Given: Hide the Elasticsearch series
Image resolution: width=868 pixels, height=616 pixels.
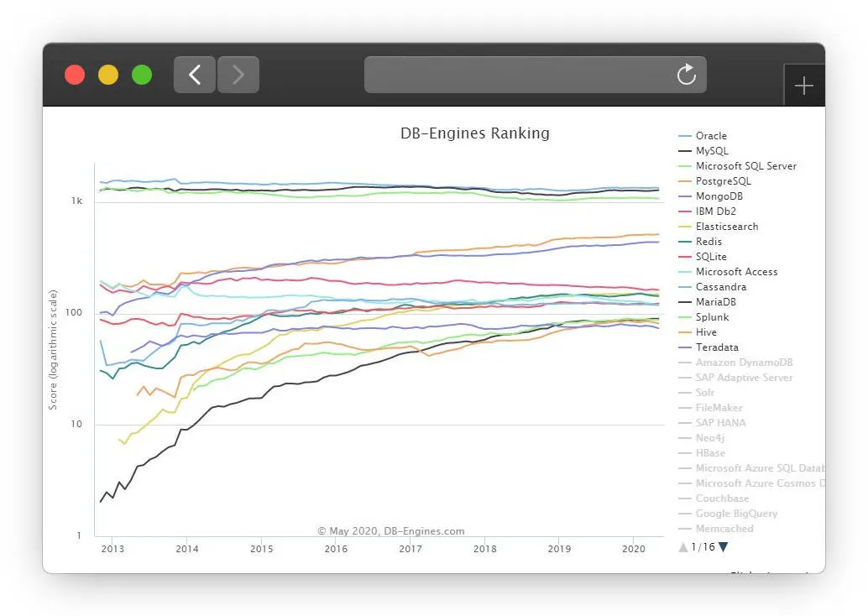Looking at the screenshot, I should (x=718, y=227).
